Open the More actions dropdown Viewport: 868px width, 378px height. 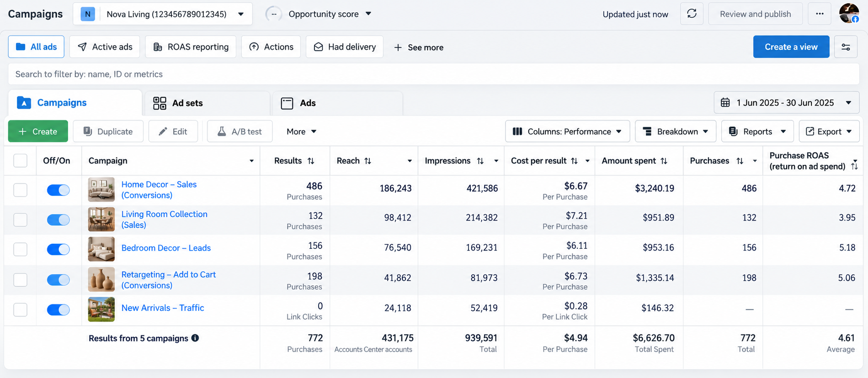tap(301, 131)
